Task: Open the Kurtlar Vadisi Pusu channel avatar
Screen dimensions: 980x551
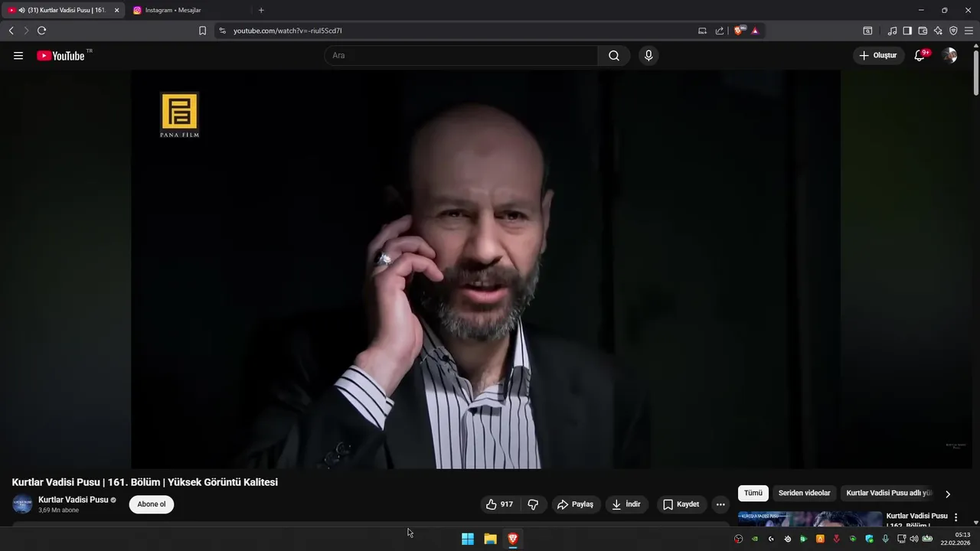Action: [x=22, y=504]
